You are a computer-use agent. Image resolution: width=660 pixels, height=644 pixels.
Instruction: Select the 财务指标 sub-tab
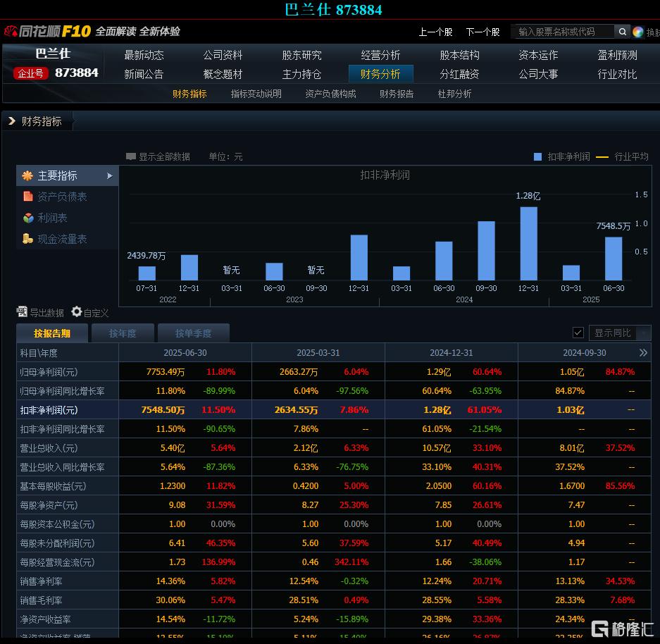click(189, 94)
